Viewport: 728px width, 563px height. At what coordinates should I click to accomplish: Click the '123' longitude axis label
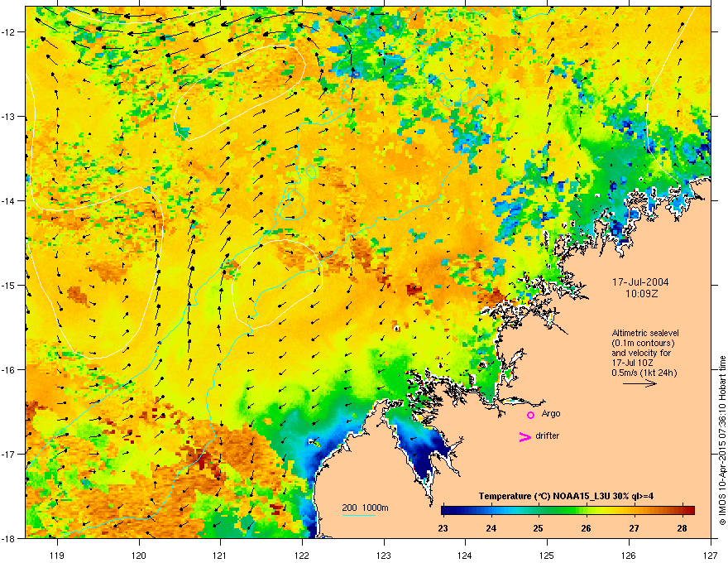click(384, 556)
